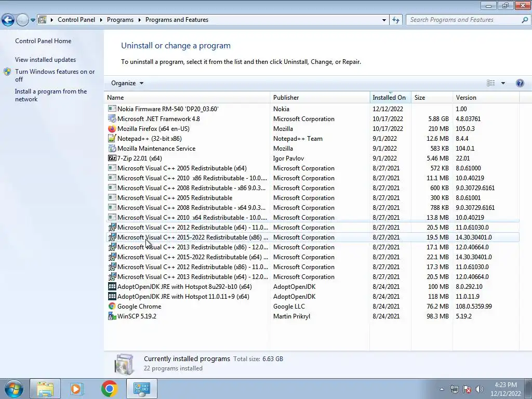Select Microsoft Visual C++ 2010 x86 Redistributable row
This screenshot has width=532, height=399.
click(312, 178)
